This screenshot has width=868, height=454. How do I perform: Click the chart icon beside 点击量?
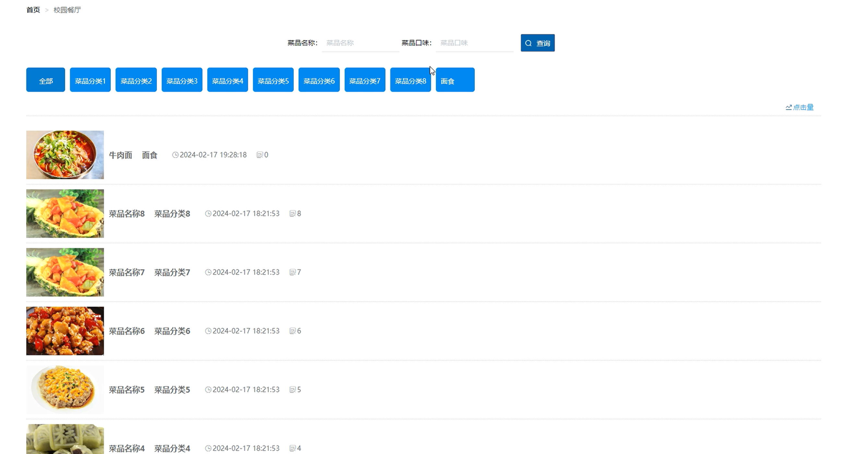[789, 107]
